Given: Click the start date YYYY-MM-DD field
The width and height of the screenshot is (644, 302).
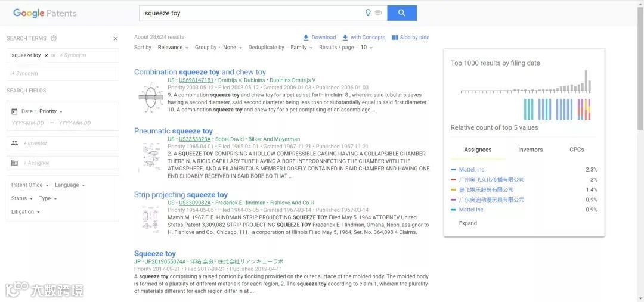Looking at the screenshot, I should coord(27,123).
